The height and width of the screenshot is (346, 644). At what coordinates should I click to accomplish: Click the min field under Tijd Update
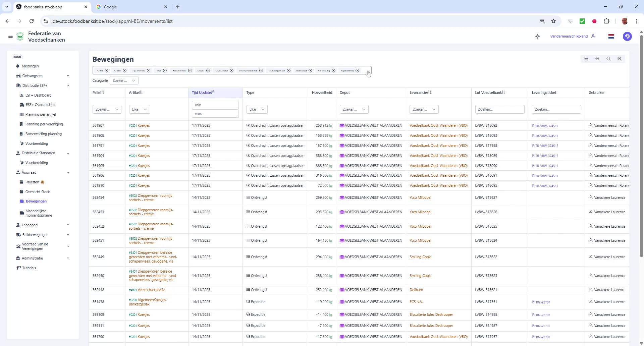click(215, 105)
